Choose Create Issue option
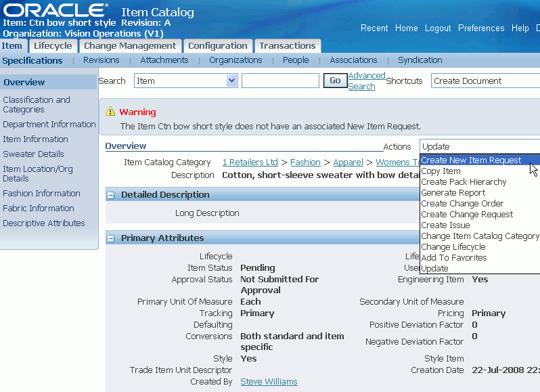The image size is (540, 392). 480,225
